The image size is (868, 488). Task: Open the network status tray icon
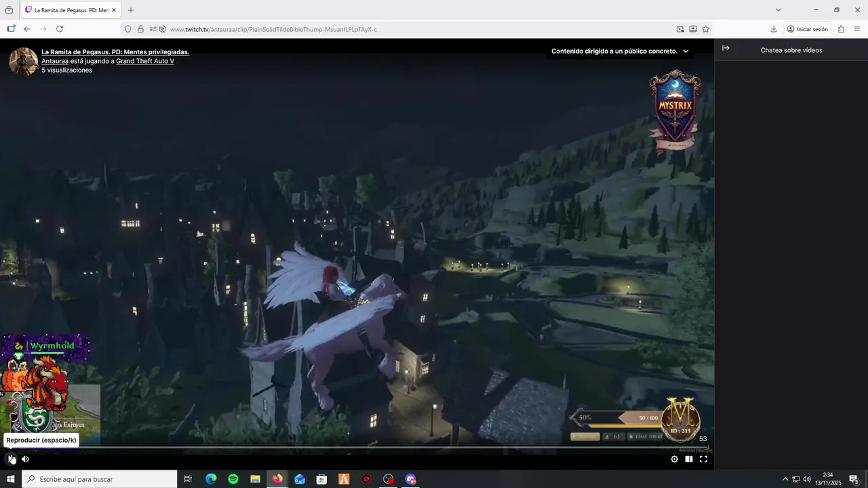tap(796, 479)
